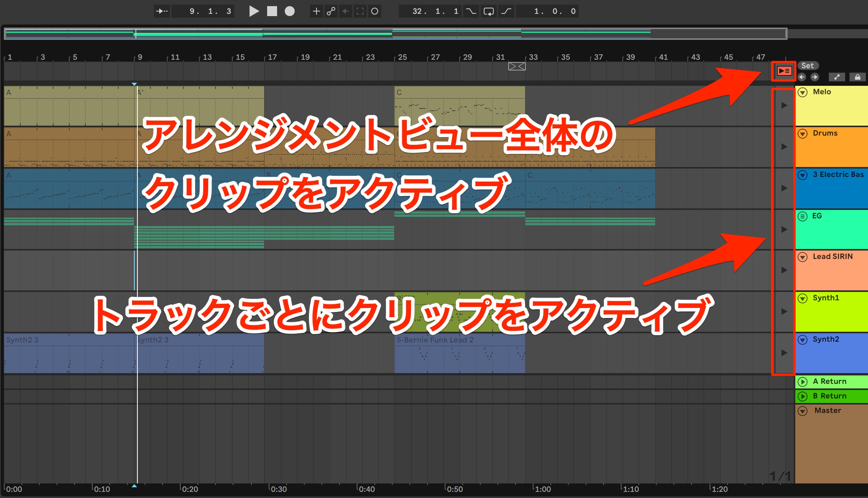Click the Capture MIDI icon
This screenshot has height=498, width=868.
tap(360, 11)
